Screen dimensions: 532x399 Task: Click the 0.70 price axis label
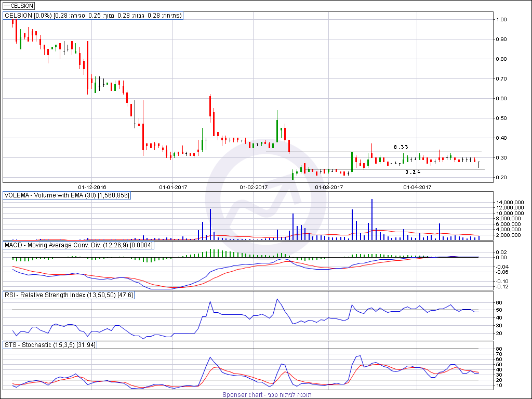coord(501,79)
